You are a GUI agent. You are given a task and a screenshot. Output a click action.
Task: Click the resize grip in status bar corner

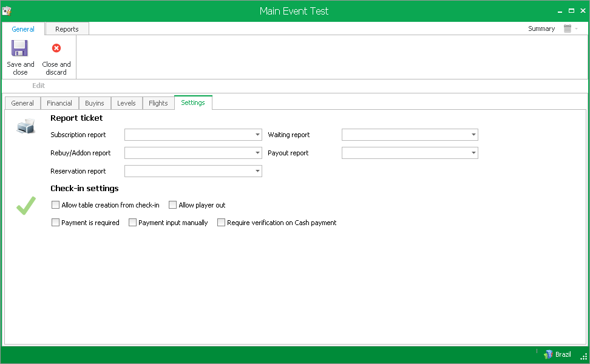(583, 357)
